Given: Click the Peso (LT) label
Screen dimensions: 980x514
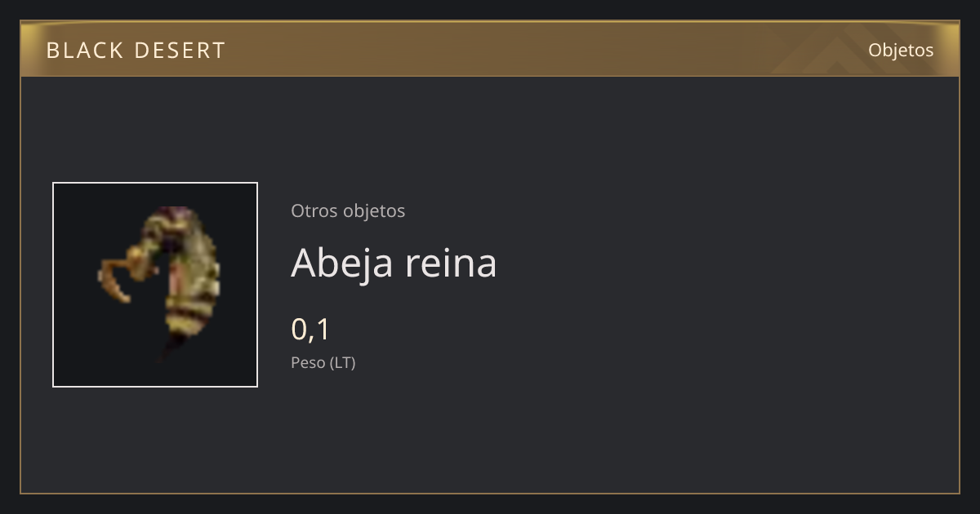Looking at the screenshot, I should [323, 362].
